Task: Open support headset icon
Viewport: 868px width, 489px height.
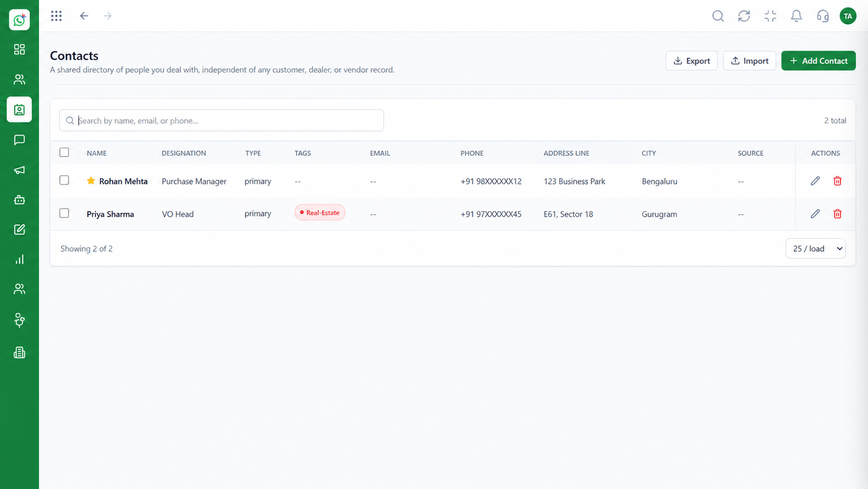Action: coord(823,16)
